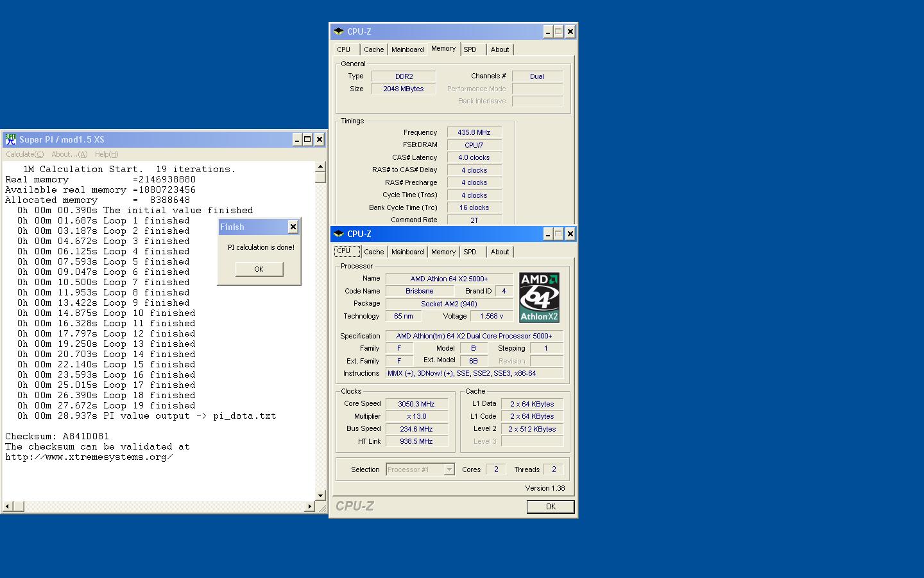Click the Loop 19 finished log line
The width and height of the screenshot is (924, 578).
click(x=107, y=405)
